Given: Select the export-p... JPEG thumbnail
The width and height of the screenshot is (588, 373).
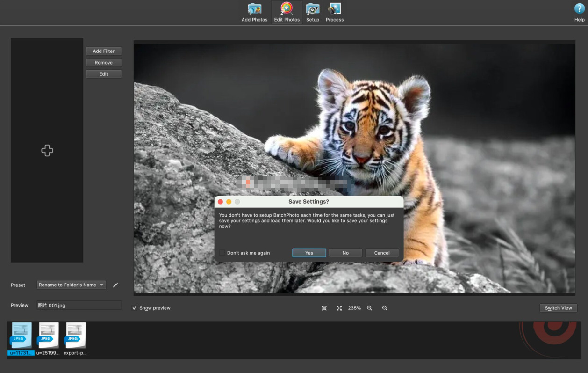Looking at the screenshot, I should pos(75,339).
